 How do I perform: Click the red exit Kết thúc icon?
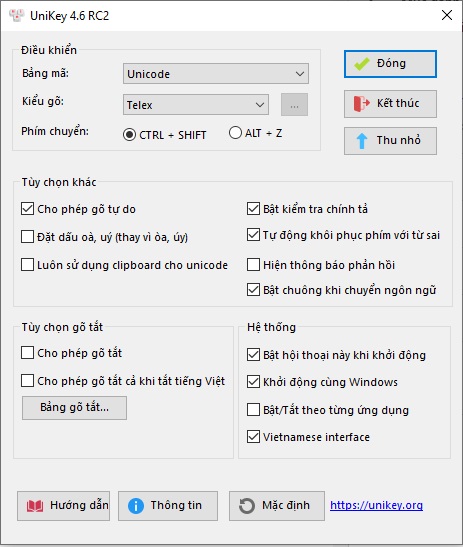(361, 104)
